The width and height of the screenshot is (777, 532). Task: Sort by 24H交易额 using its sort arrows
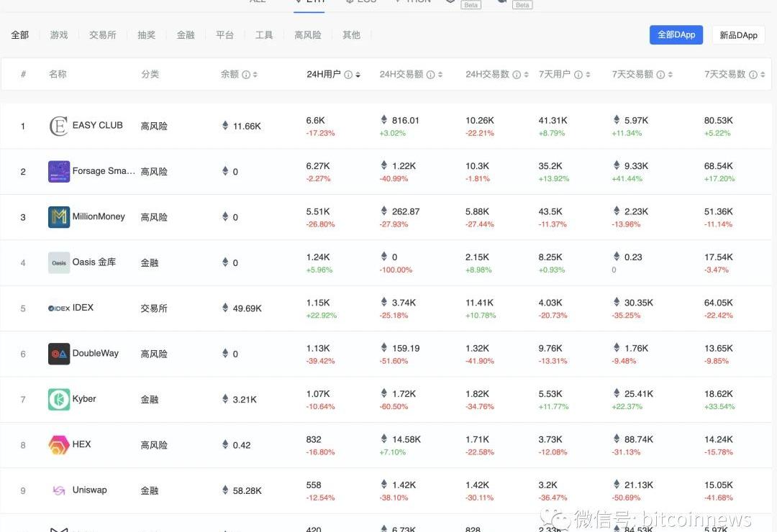point(440,74)
